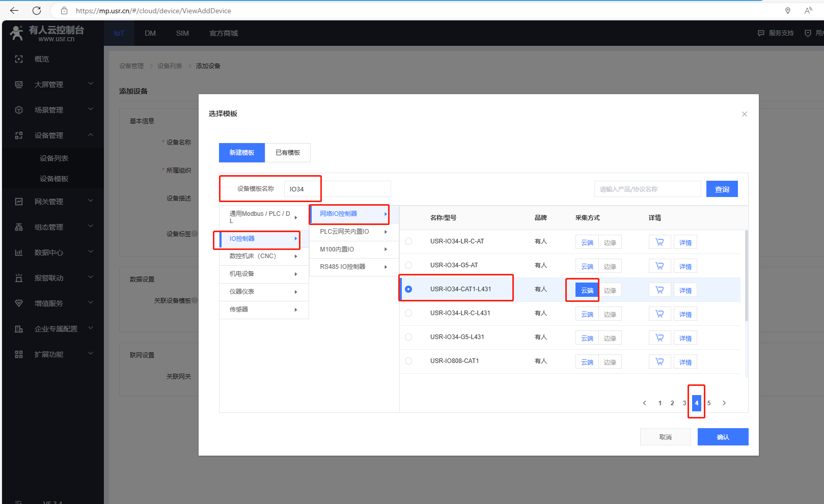The width and height of the screenshot is (824, 504).
Task: Click the overview icon in the sidebar
Action: point(19,59)
